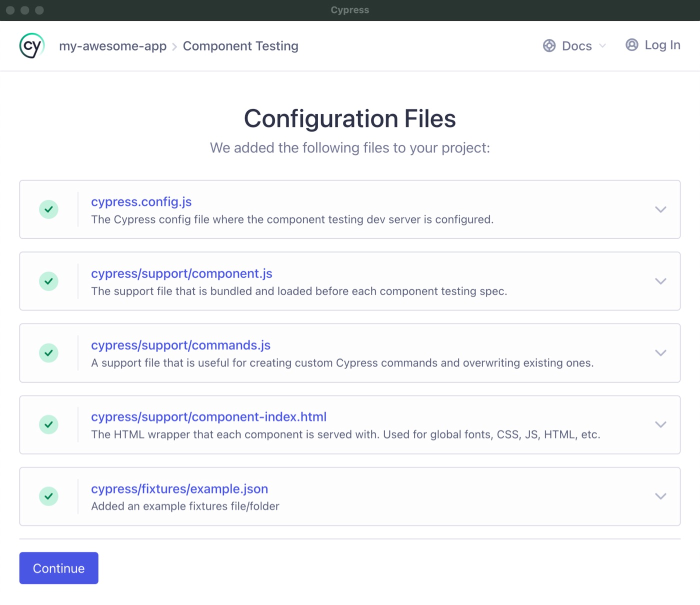Open the Docs menu
The width and height of the screenshot is (700, 605).
tap(577, 45)
